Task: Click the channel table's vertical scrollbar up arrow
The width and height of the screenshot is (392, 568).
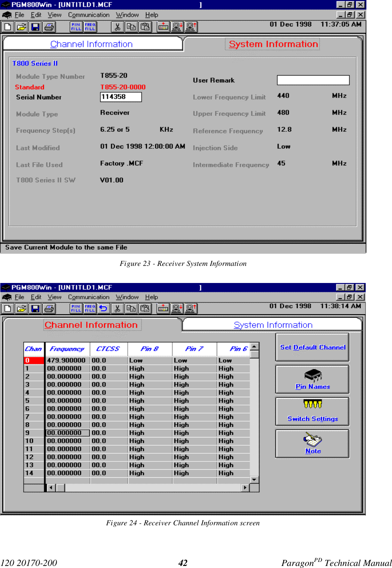Action: (x=255, y=346)
